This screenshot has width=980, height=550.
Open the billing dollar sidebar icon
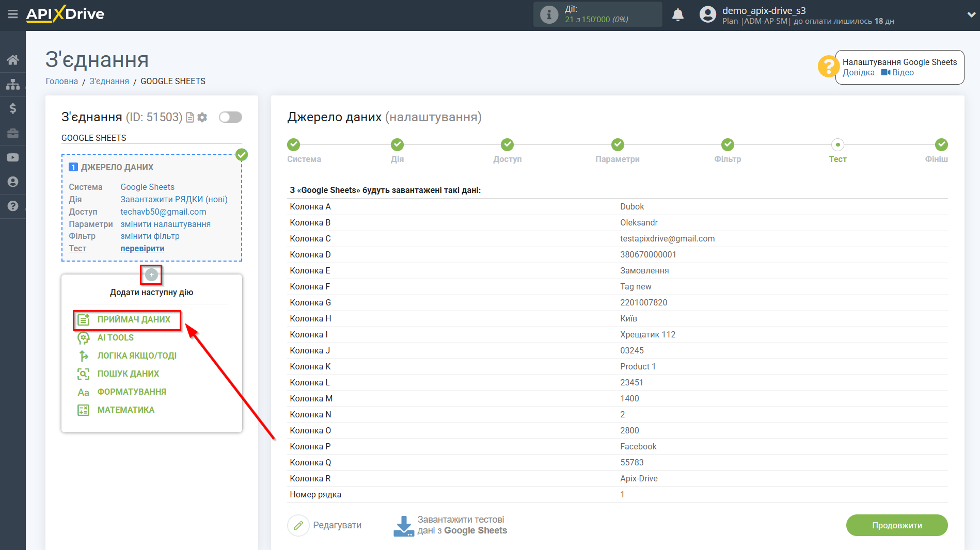pos(13,108)
